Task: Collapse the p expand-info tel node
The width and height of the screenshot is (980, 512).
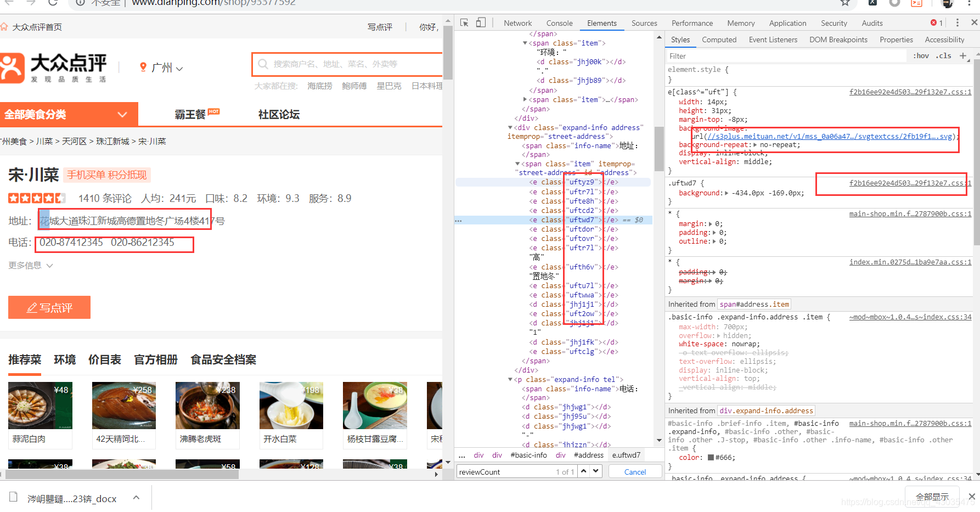Action: tap(510, 379)
